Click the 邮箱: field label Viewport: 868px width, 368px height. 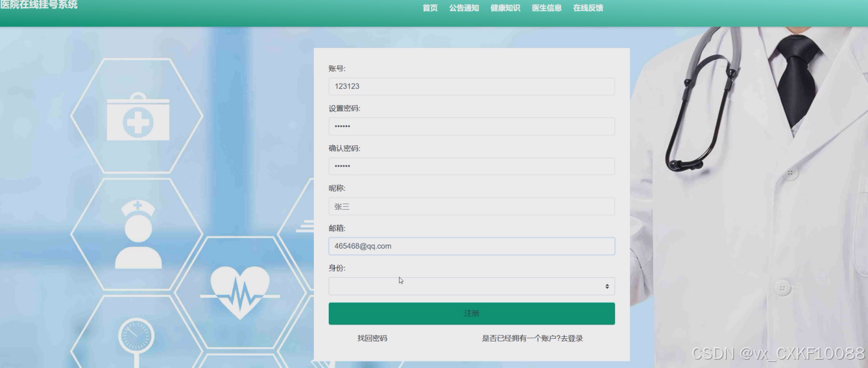337,228
